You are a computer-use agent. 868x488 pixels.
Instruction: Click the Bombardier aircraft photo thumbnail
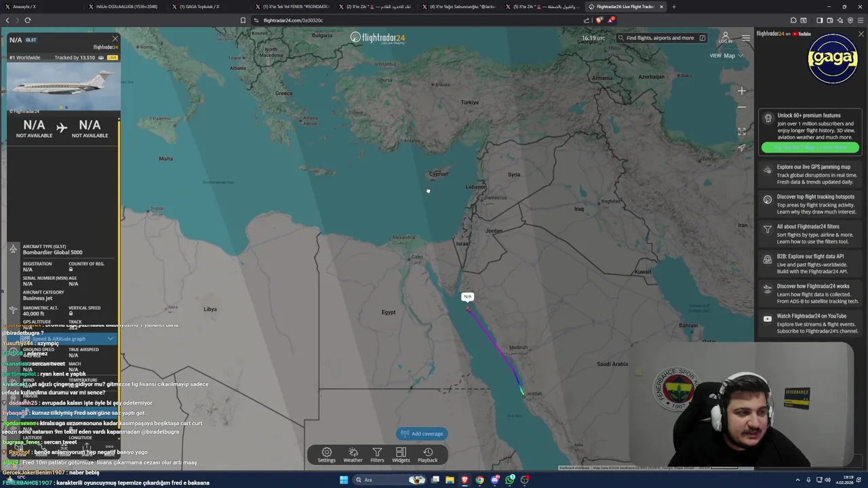[x=63, y=86]
